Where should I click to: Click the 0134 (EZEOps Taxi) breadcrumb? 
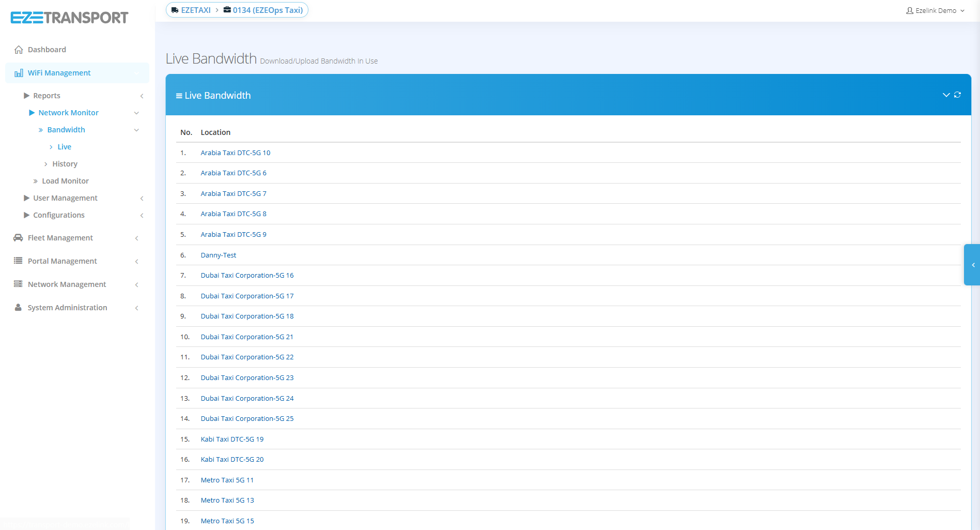268,10
